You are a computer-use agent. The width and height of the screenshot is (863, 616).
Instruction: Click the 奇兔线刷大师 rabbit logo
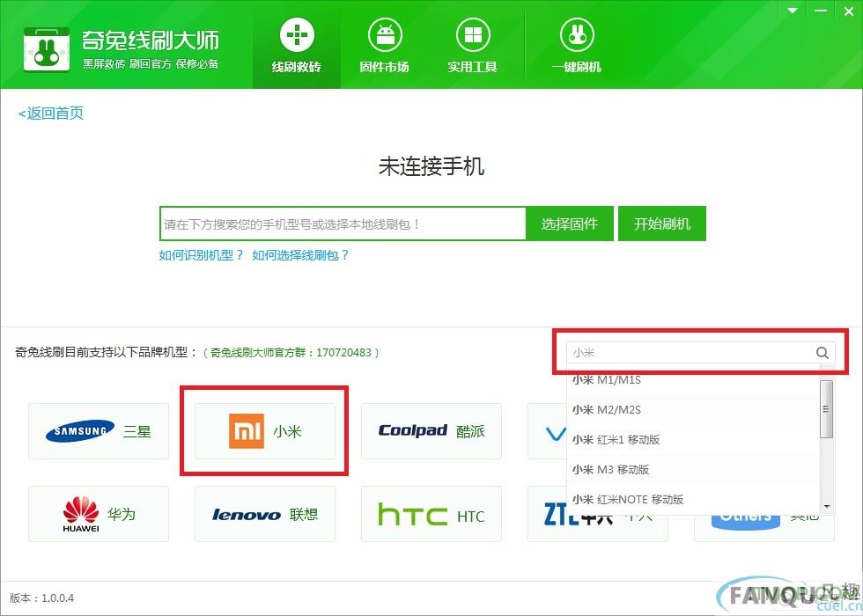pyautogui.click(x=46, y=49)
